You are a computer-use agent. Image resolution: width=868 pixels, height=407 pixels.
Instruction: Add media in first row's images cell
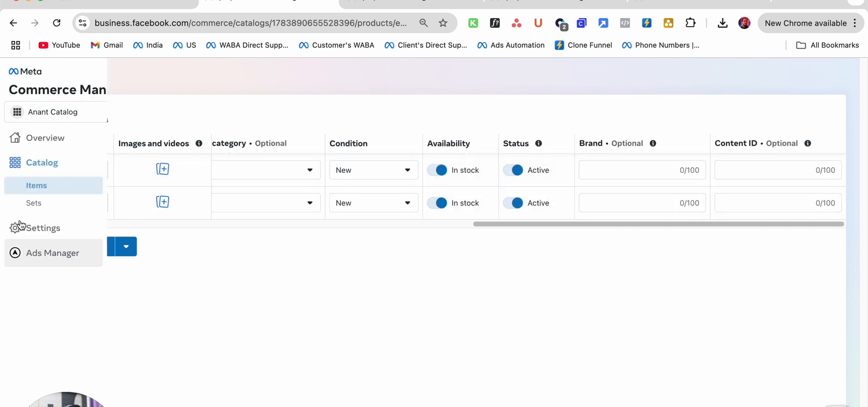click(x=162, y=169)
